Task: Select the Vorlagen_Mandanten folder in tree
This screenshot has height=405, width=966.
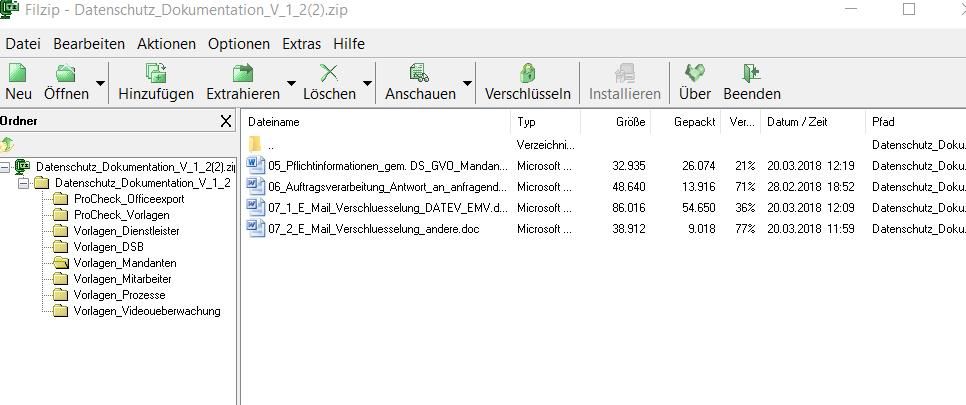Action: coord(125,263)
